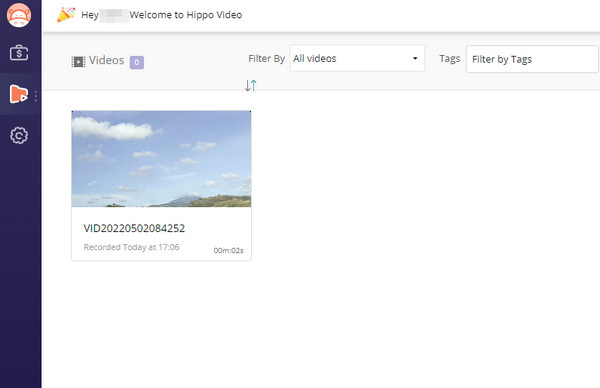Viewport: 600px width, 388px height.
Task: Click the Filter by Tags input field
Action: tap(532, 59)
